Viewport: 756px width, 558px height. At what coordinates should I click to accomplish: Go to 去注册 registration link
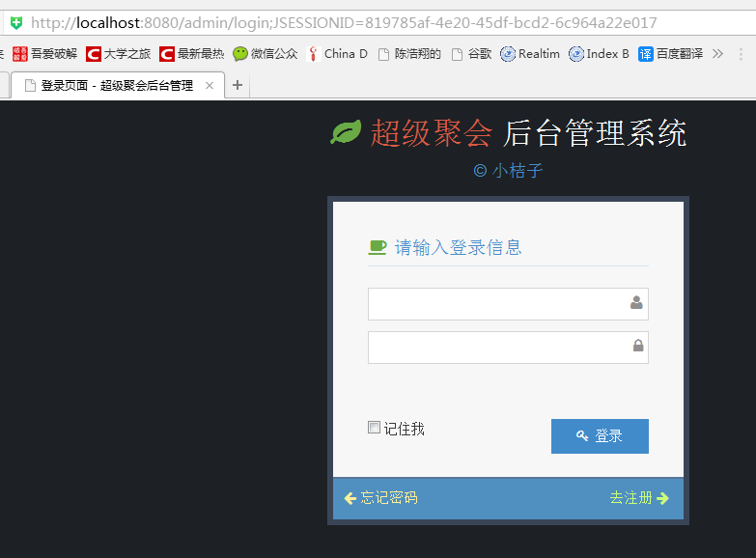pyautogui.click(x=639, y=498)
